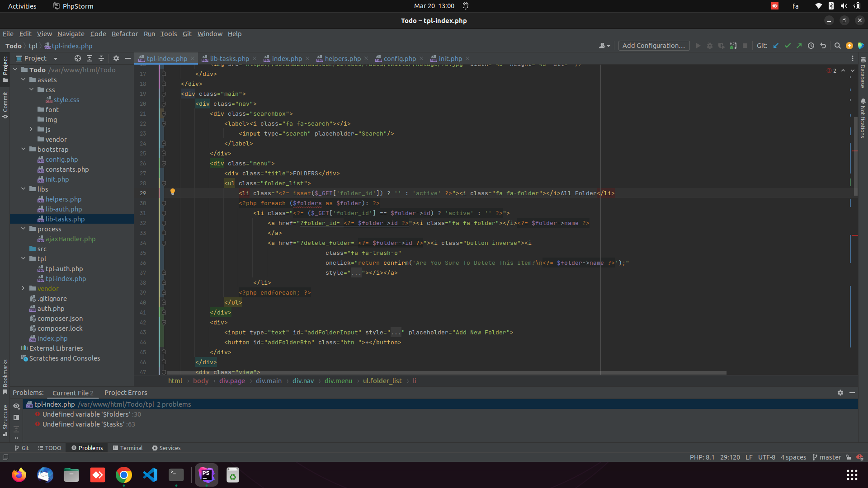Click the Run play icon
Screen dimensions: 868x488
click(x=698, y=46)
